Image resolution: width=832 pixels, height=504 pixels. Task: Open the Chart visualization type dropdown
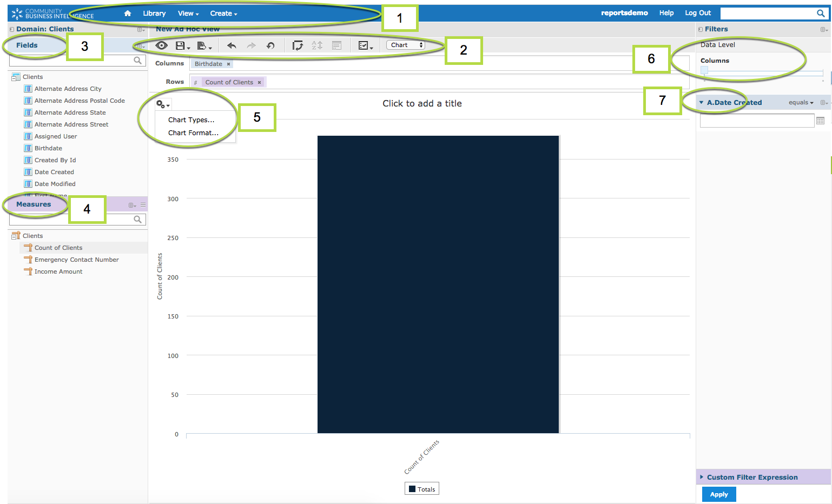click(405, 45)
